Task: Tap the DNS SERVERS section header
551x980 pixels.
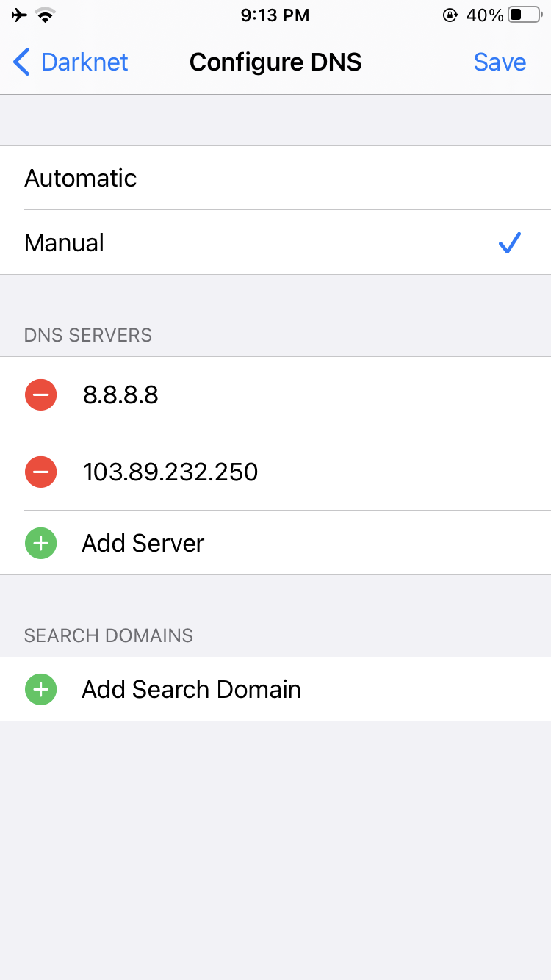Action: point(88,335)
